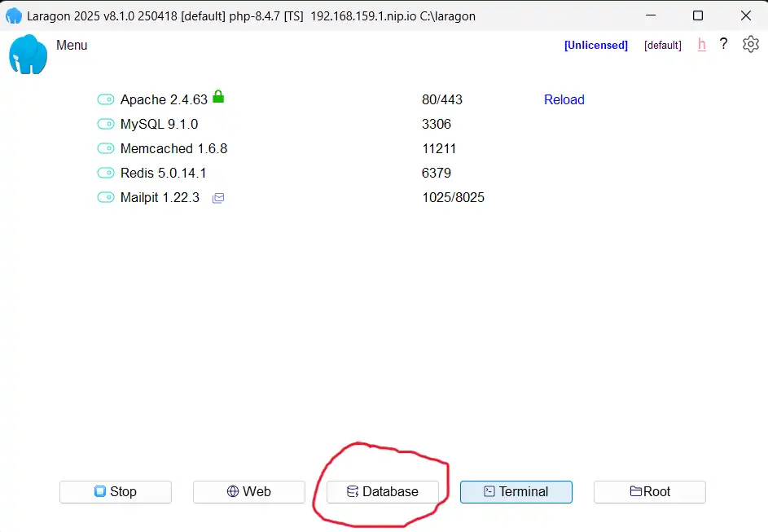Open the Root folder button
Viewport: 768px width, 532px height.
(x=649, y=492)
